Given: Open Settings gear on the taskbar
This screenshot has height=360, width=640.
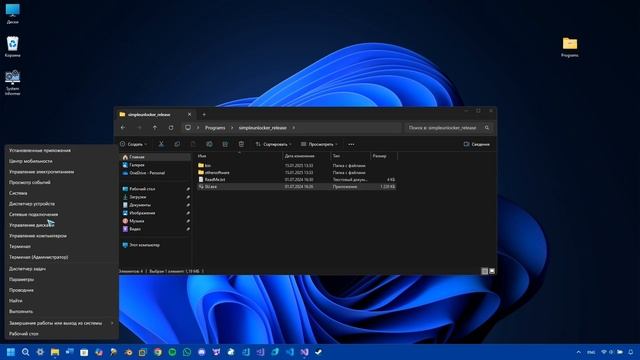Looking at the screenshot, I should tap(40, 352).
